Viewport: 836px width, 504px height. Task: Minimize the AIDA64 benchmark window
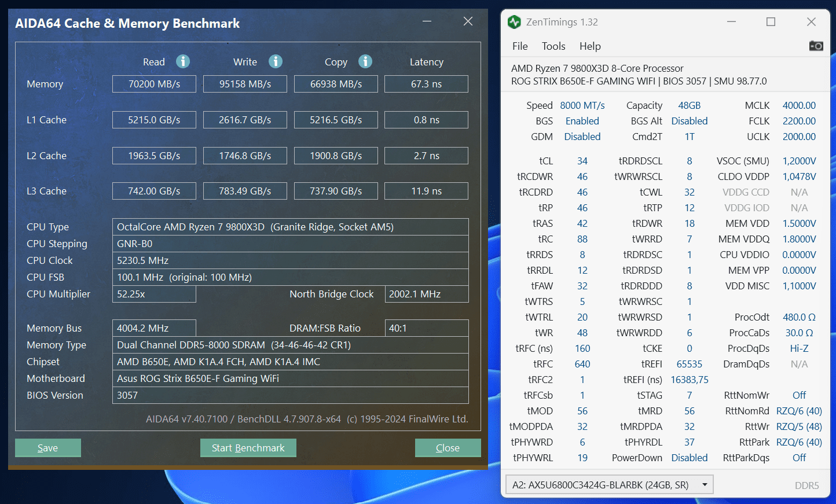(x=427, y=21)
